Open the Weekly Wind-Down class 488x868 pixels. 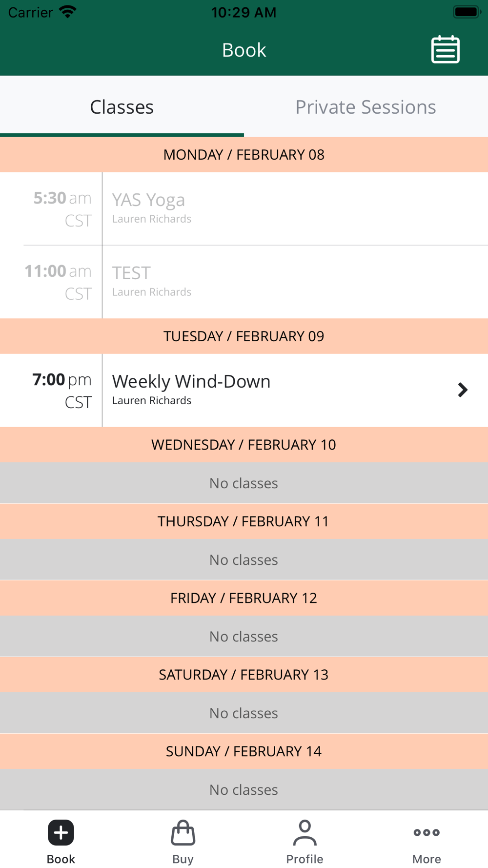click(x=244, y=390)
